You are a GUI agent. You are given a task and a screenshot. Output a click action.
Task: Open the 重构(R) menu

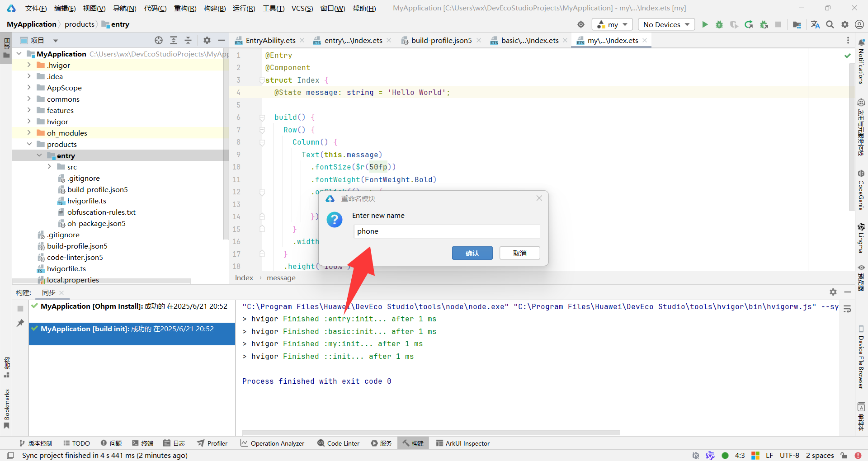point(185,8)
